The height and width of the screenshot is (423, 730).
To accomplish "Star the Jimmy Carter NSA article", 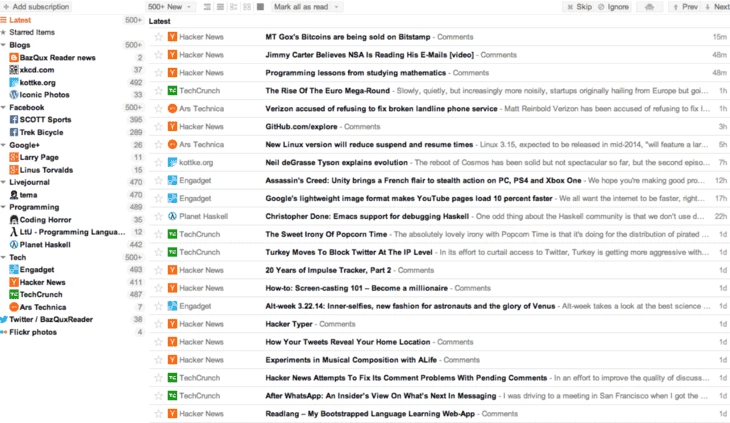I will pos(158,55).
